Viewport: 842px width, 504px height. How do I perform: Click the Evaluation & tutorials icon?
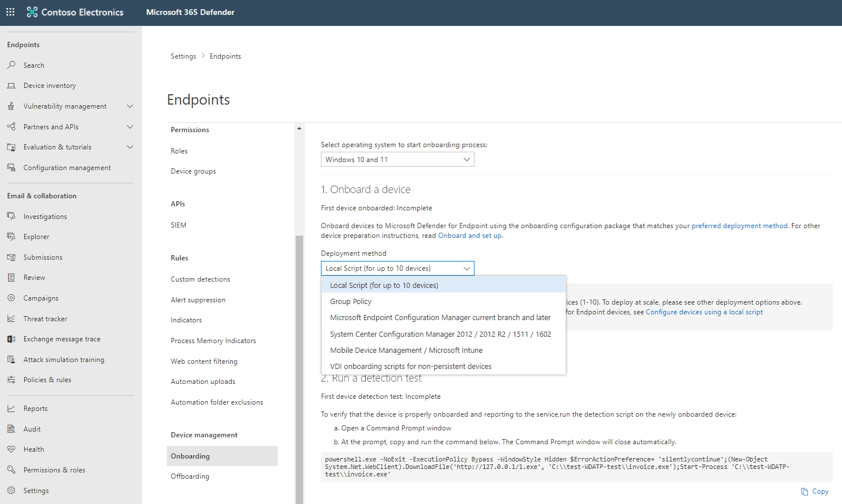pyautogui.click(x=11, y=147)
